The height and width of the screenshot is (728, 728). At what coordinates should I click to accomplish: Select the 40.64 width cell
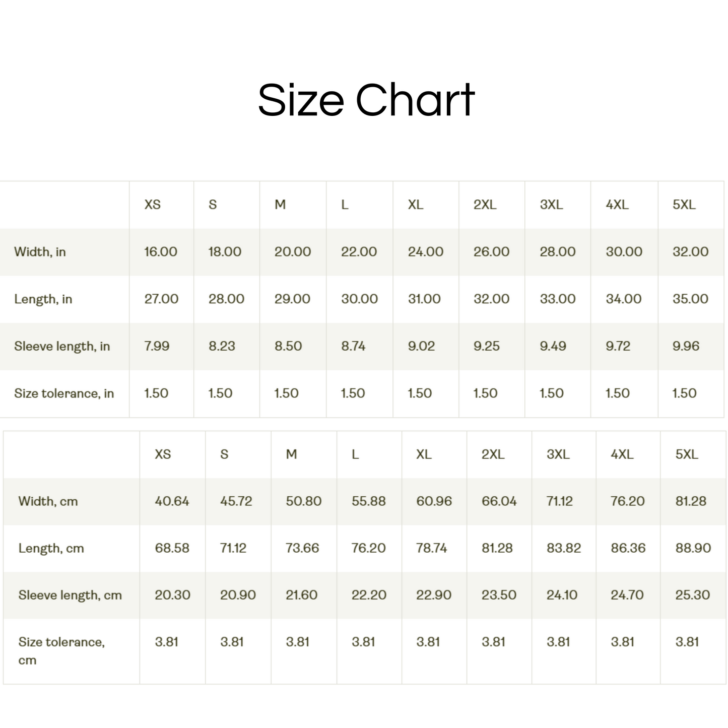tap(172, 501)
